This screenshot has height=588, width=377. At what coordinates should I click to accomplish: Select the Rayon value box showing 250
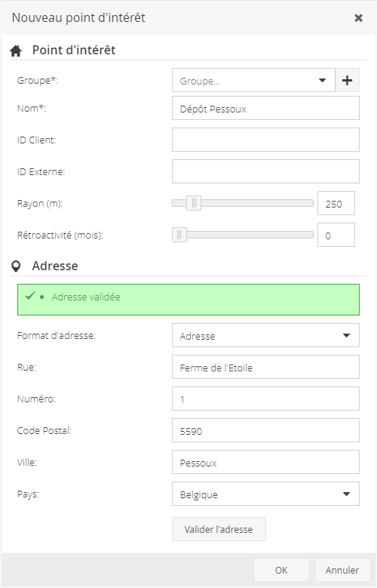[336, 203]
